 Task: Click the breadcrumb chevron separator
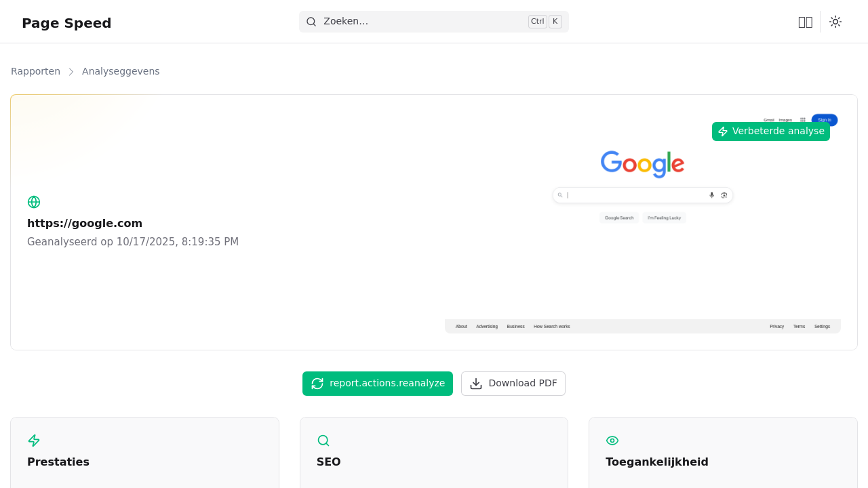coord(71,71)
